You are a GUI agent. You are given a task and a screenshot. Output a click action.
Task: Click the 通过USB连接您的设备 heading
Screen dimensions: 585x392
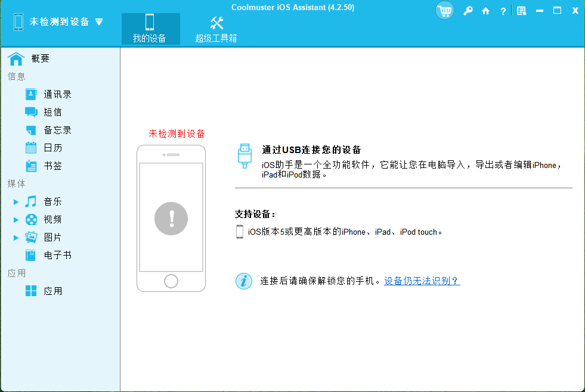[311, 150]
